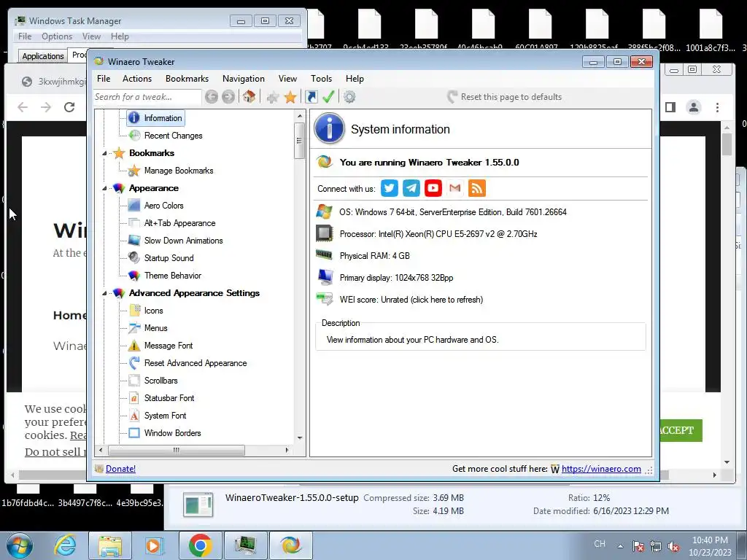Switch to Applications tab in Task Manager
747x560 pixels.
tap(43, 56)
